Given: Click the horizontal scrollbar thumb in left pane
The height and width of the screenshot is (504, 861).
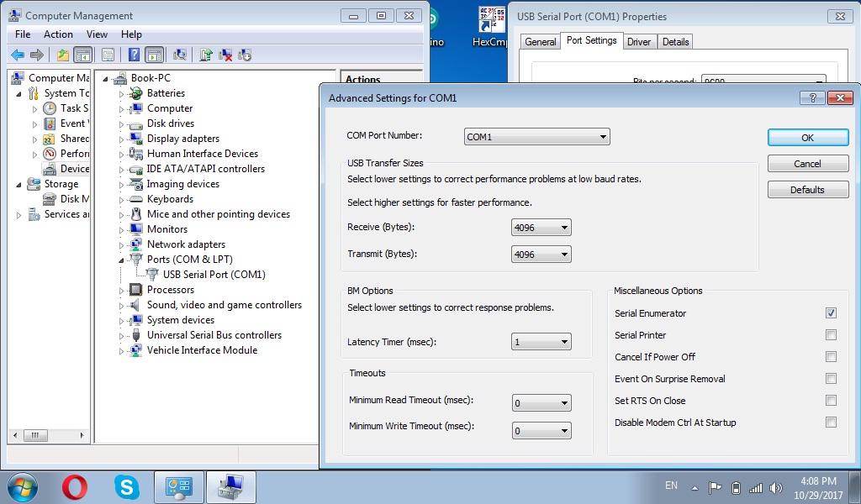Looking at the screenshot, I should (x=35, y=435).
